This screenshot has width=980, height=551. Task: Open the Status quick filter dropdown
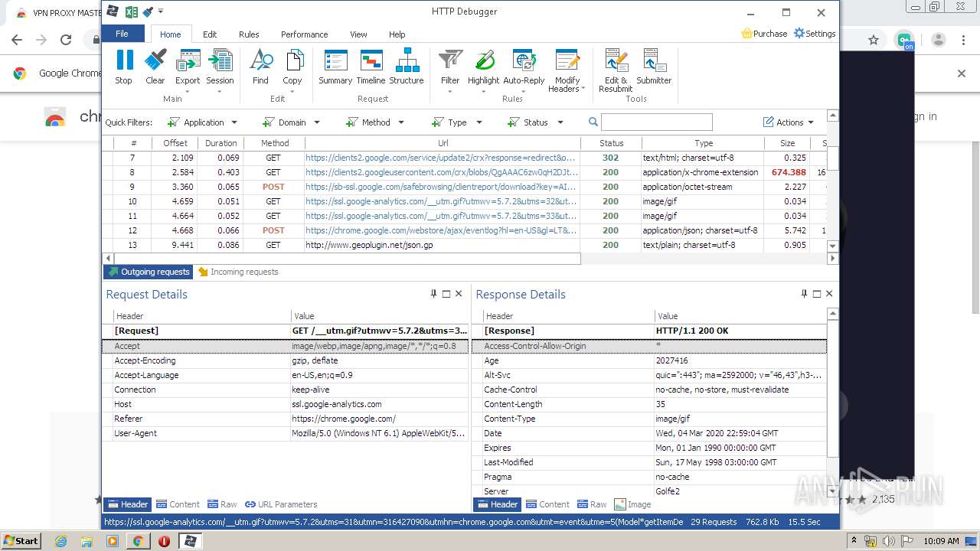(x=535, y=122)
